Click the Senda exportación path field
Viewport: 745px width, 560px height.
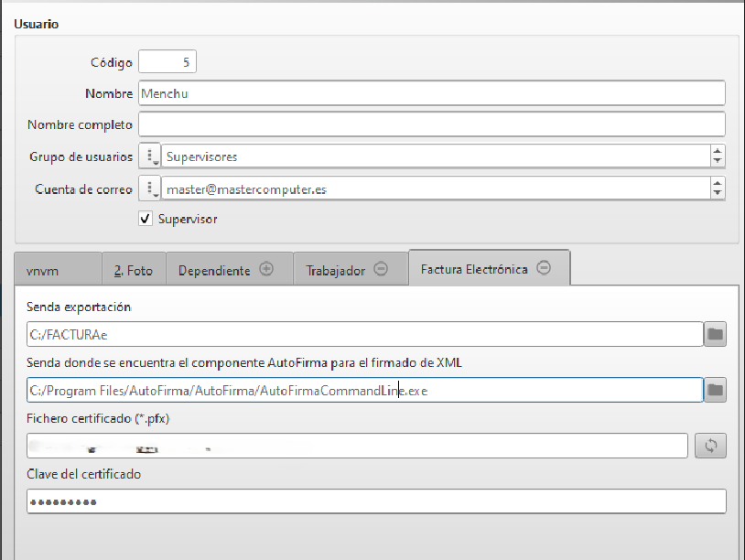click(363, 335)
